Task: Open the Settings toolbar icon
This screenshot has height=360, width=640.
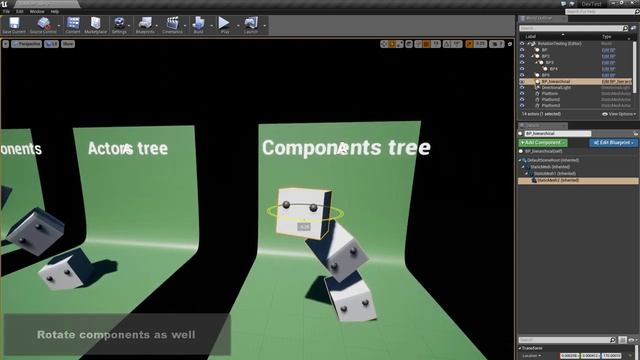Action: (119, 25)
